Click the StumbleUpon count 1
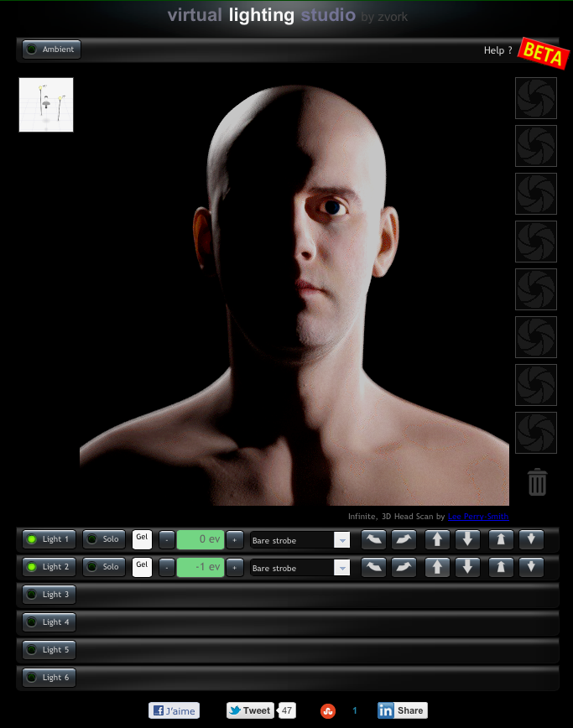The width and height of the screenshot is (573, 728). 355,710
